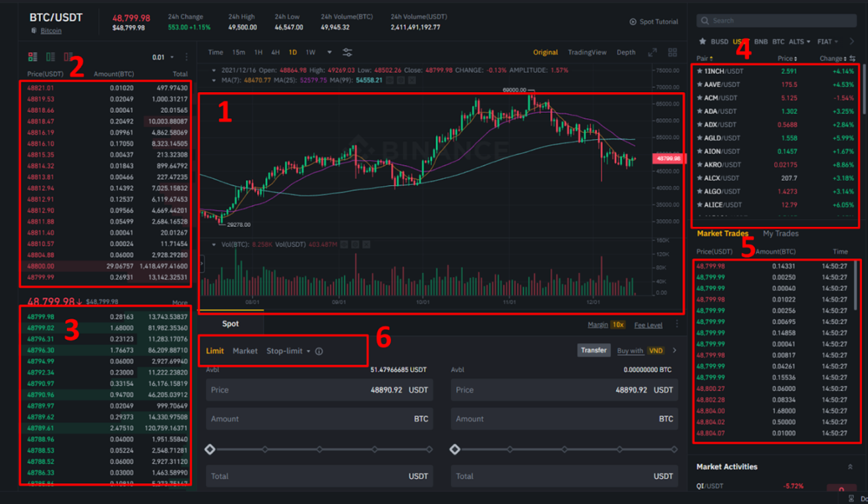The height and width of the screenshot is (504, 868).
Task: Open the Spot Tutorial link
Action: pos(654,22)
